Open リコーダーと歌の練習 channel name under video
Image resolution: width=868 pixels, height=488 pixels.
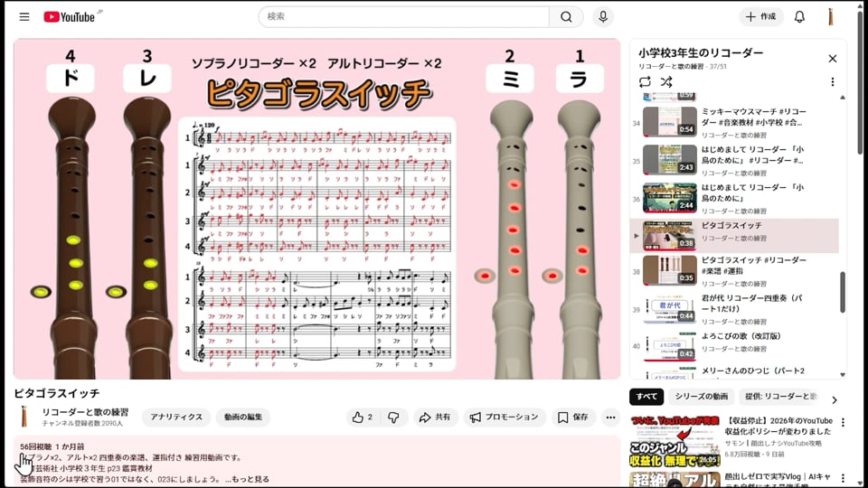[85, 412]
